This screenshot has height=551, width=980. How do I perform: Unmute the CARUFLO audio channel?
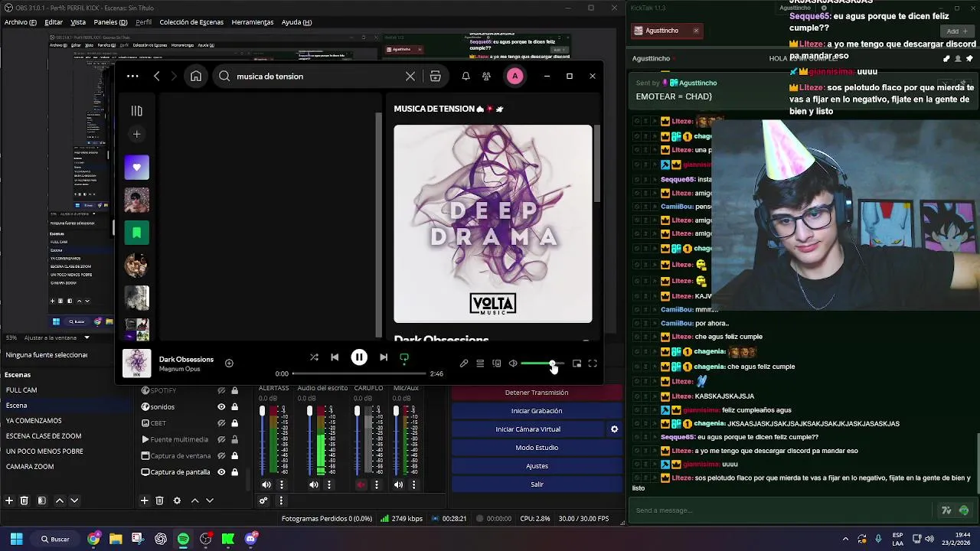[x=361, y=484]
